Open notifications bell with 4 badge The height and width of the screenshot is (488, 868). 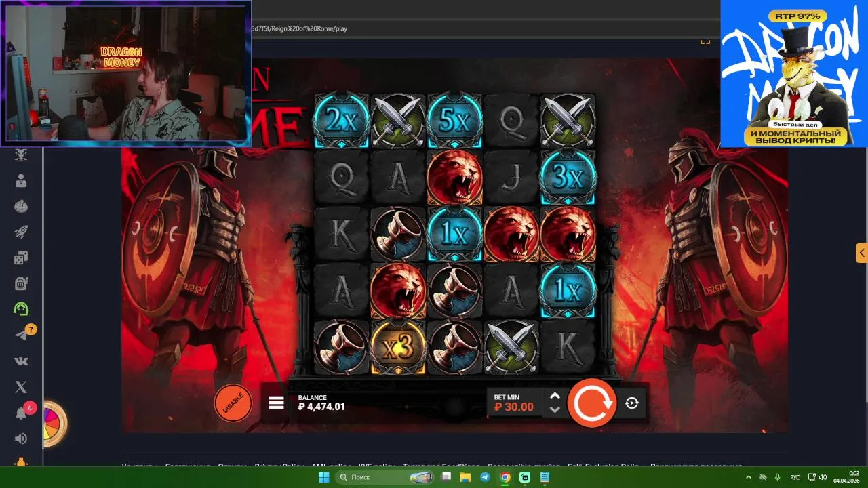22,413
